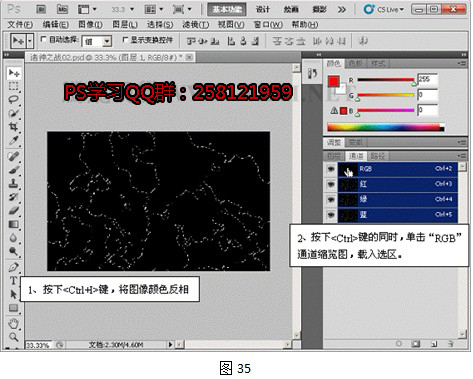The height and width of the screenshot is (379, 473).
Task: Enable the 显示变换控件 checkbox
Action: tap(125, 40)
